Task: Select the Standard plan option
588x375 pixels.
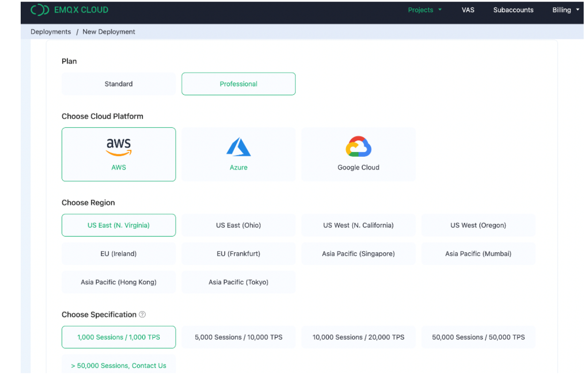Action: tap(118, 84)
